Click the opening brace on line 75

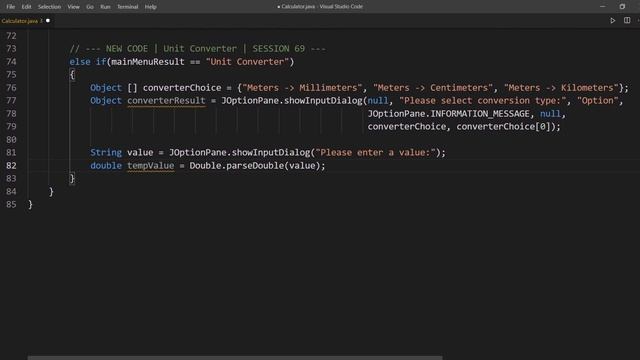(x=72, y=75)
